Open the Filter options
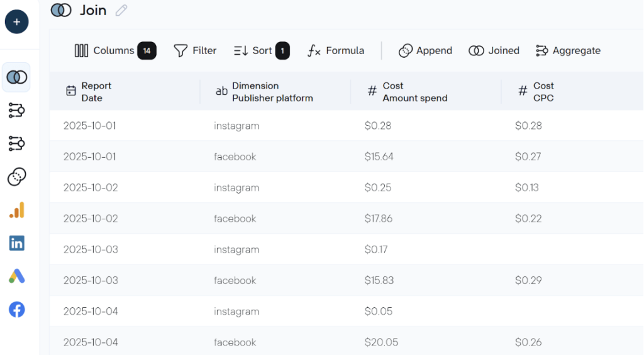 [195, 50]
